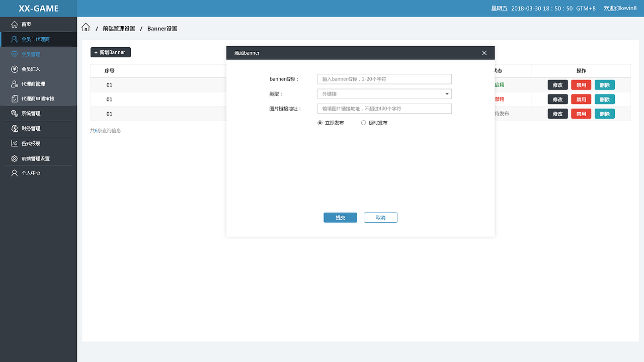This screenshot has width=644, height=362.
Task: Open 代理商管理 submenu item
Action: tap(38, 84)
